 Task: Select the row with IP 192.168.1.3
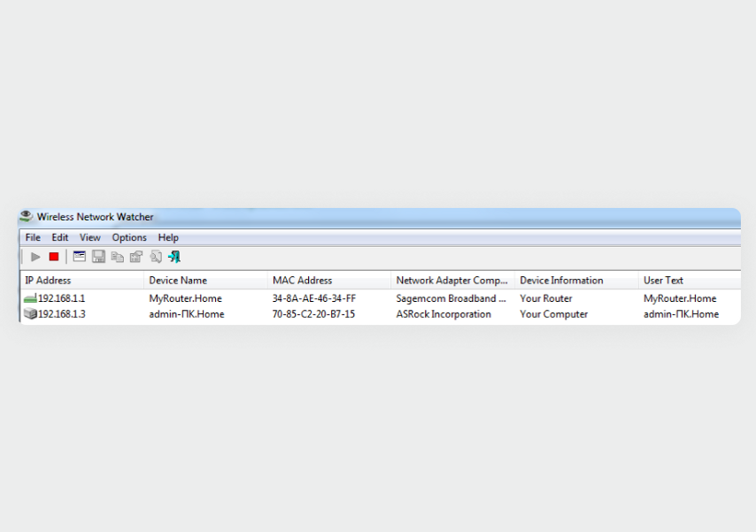coord(381,314)
